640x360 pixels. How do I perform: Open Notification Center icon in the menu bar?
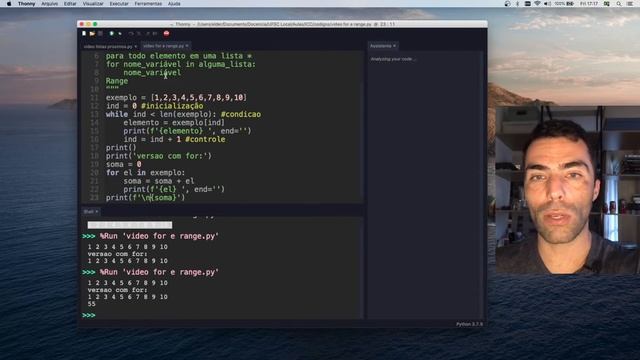pyautogui.click(x=630, y=4)
